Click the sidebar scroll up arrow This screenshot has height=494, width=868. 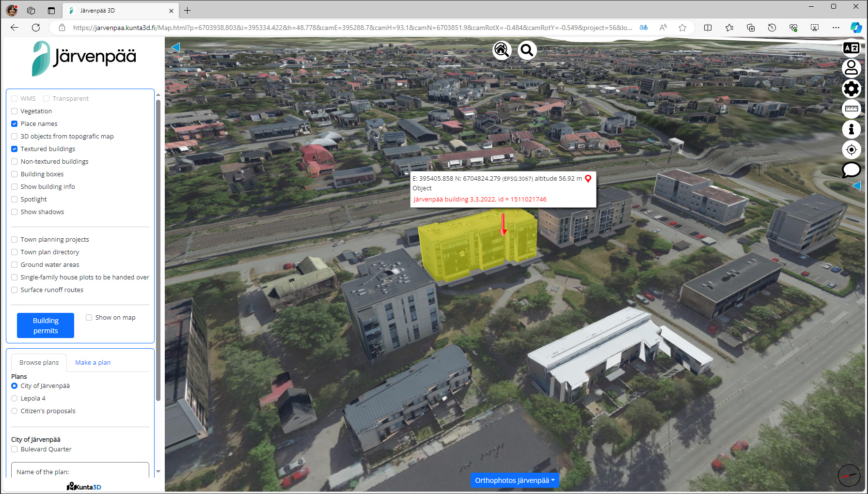158,95
